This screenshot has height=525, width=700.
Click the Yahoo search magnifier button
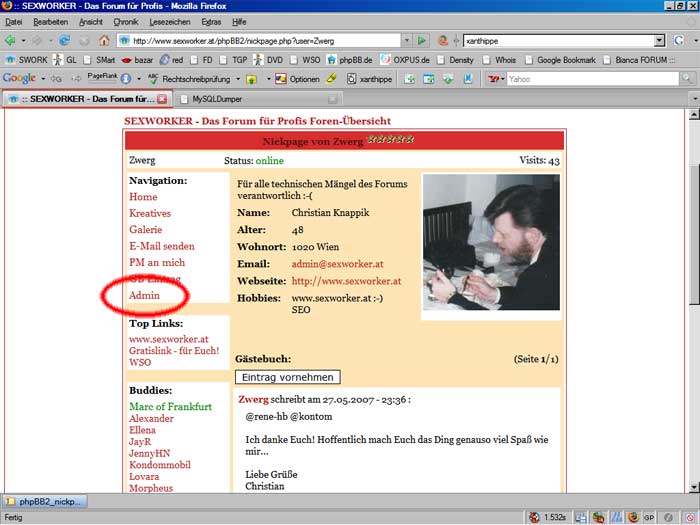(x=687, y=79)
